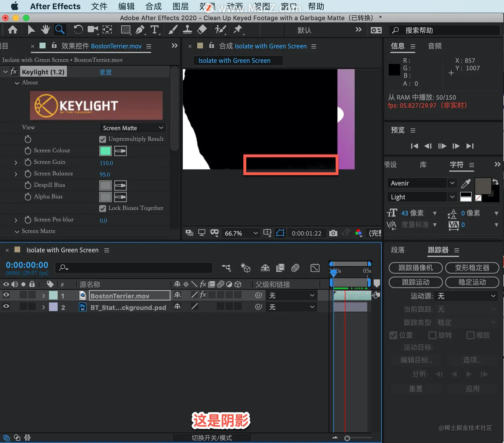Click the 变形稳定器 button
Image resolution: width=504 pixels, height=443 pixels.
[x=472, y=268]
